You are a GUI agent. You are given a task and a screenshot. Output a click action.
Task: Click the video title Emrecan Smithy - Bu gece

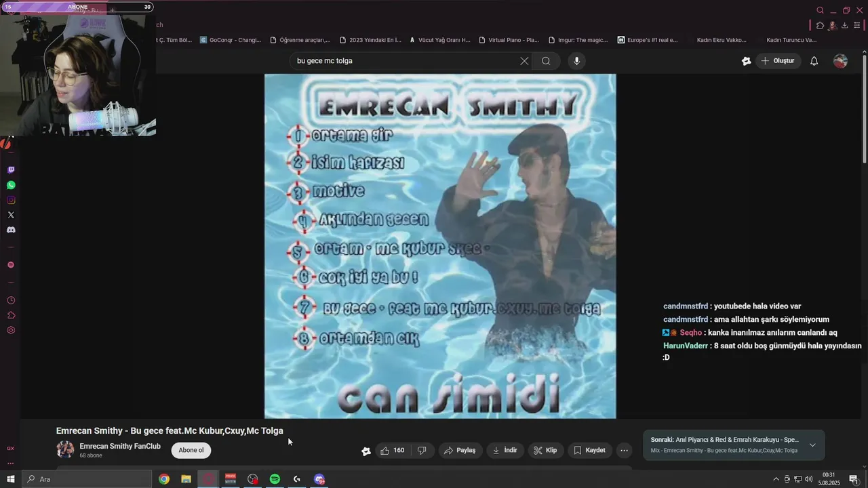170,431
